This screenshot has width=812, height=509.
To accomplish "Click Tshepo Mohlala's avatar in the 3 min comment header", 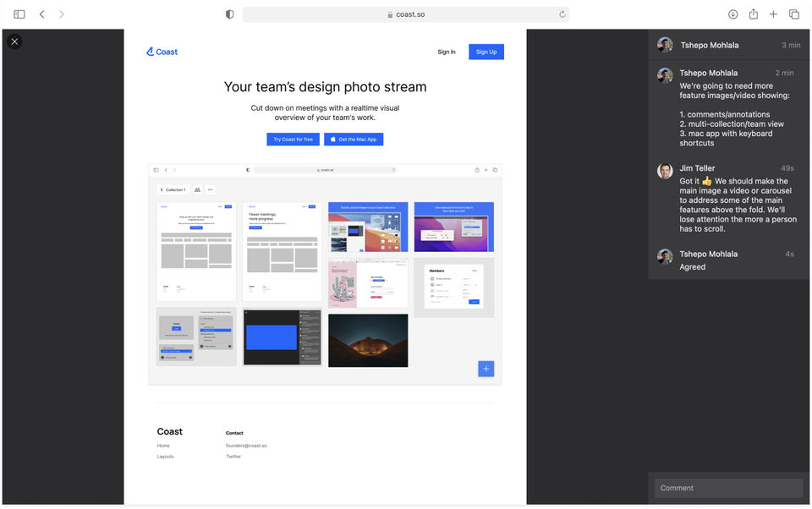I will (x=665, y=45).
